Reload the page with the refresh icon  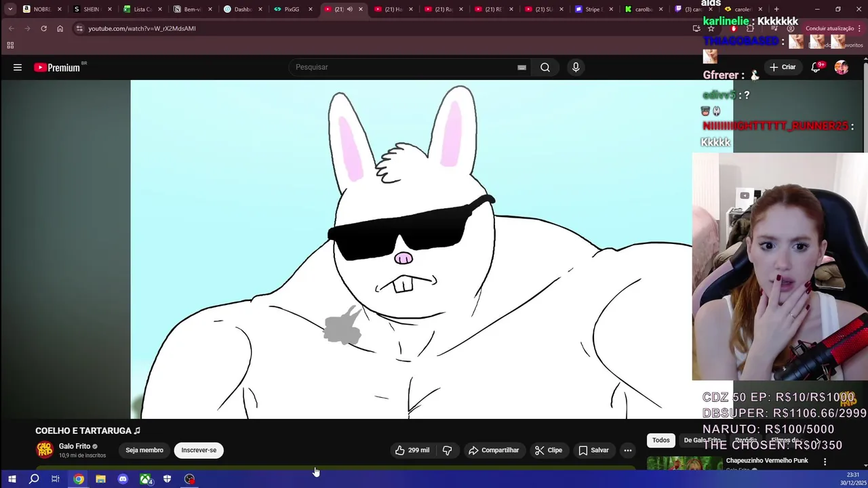[43, 28]
